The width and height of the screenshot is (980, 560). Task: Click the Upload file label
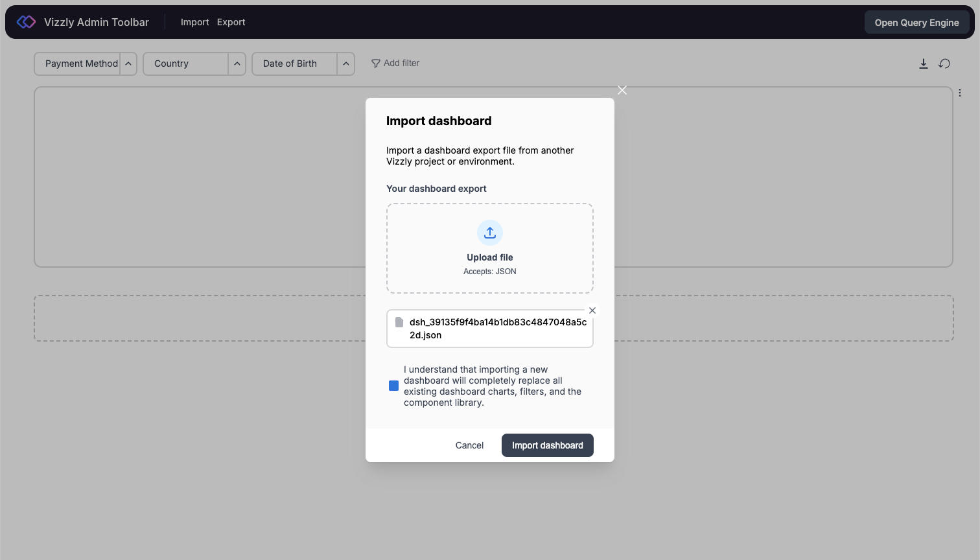pyautogui.click(x=490, y=257)
